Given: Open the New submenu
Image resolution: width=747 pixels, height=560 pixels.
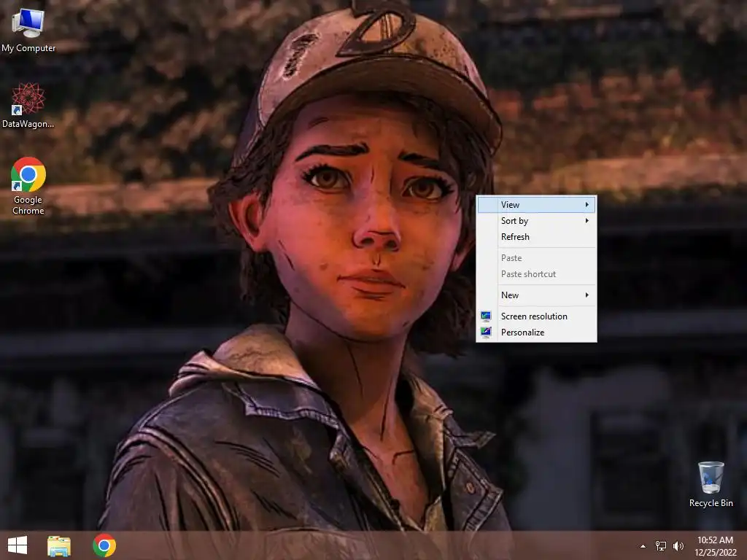Looking at the screenshot, I should (x=536, y=295).
